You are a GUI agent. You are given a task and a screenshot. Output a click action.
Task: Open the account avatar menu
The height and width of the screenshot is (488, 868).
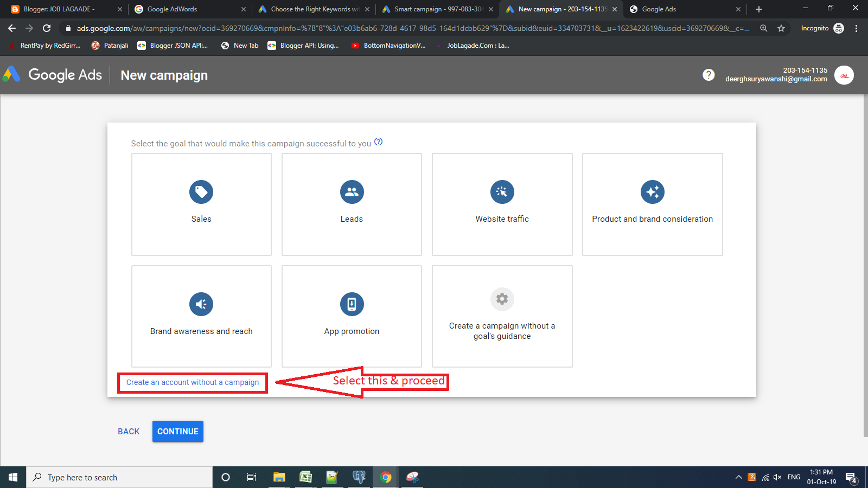pos(844,75)
